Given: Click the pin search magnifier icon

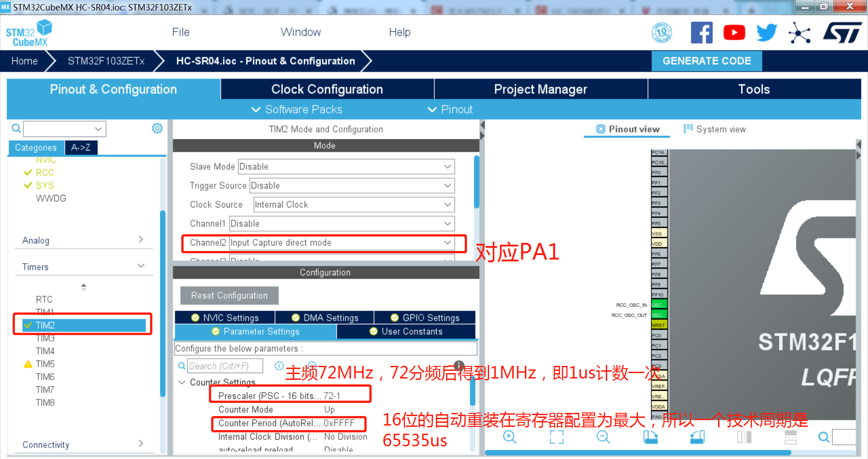Looking at the screenshot, I should (824, 437).
